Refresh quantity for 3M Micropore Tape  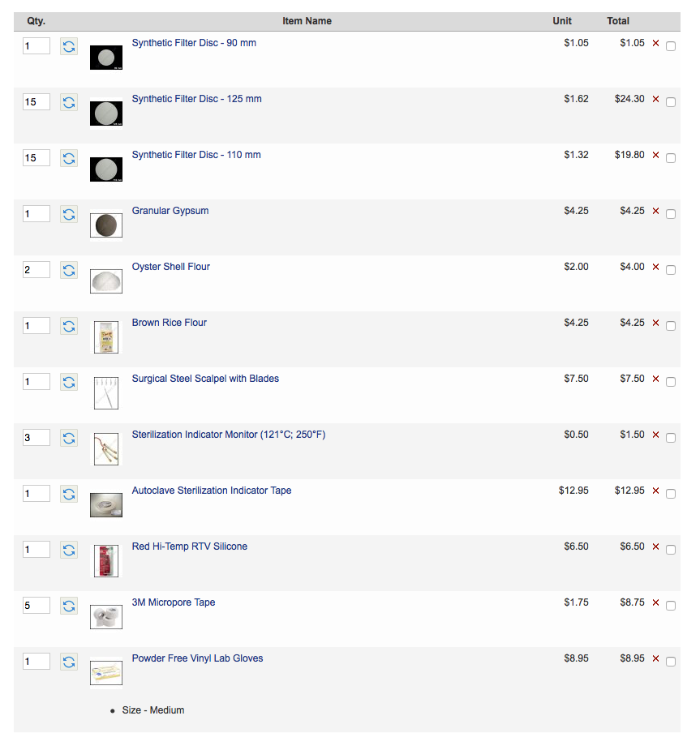tap(69, 606)
